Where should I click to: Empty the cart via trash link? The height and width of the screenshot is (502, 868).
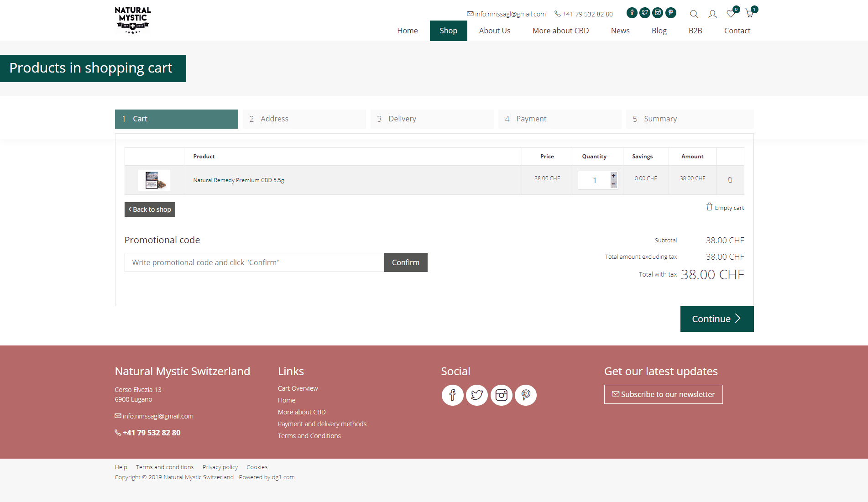coord(725,207)
